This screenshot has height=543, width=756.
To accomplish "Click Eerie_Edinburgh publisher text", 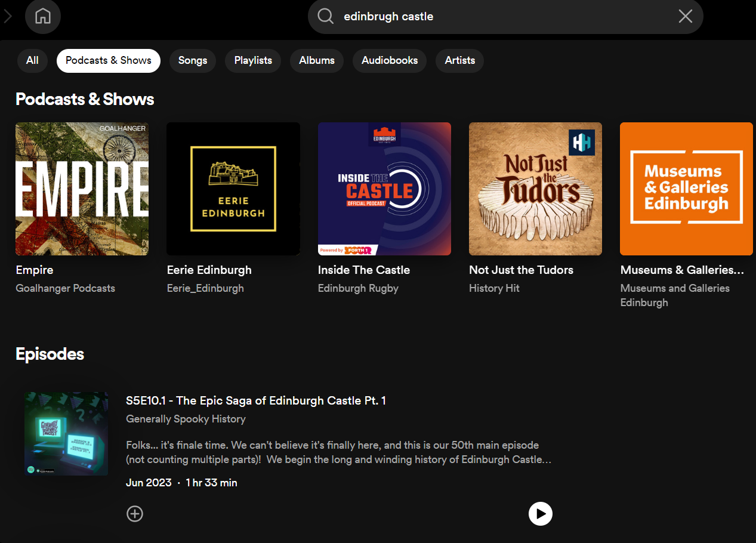I will pos(205,288).
